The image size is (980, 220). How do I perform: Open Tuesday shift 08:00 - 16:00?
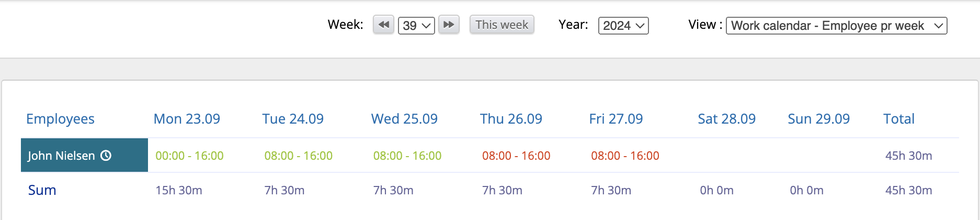tap(299, 156)
